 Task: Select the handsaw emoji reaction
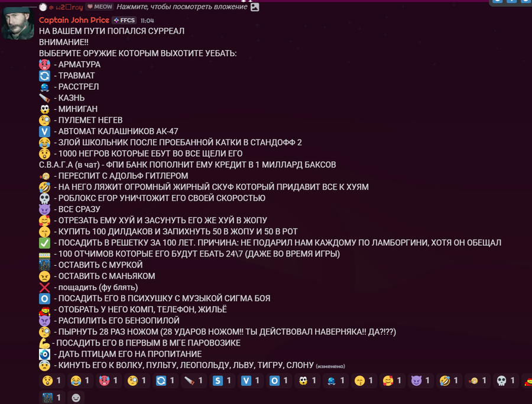194,380
